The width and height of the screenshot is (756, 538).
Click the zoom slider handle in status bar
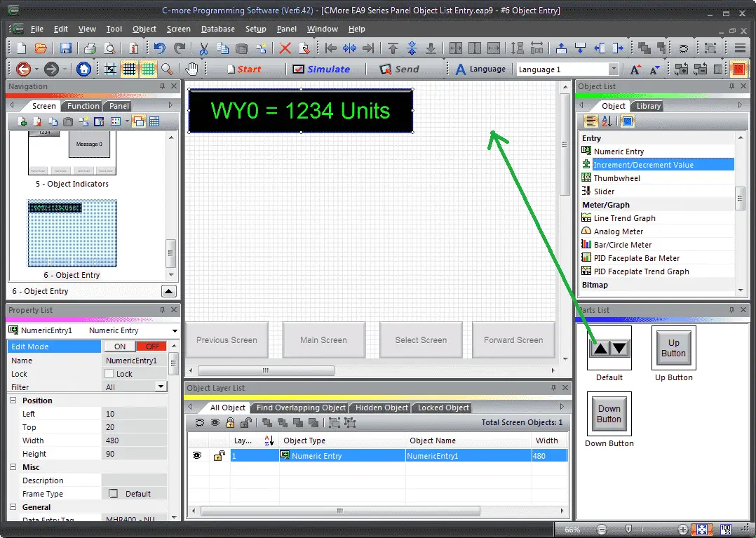click(x=628, y=530)
